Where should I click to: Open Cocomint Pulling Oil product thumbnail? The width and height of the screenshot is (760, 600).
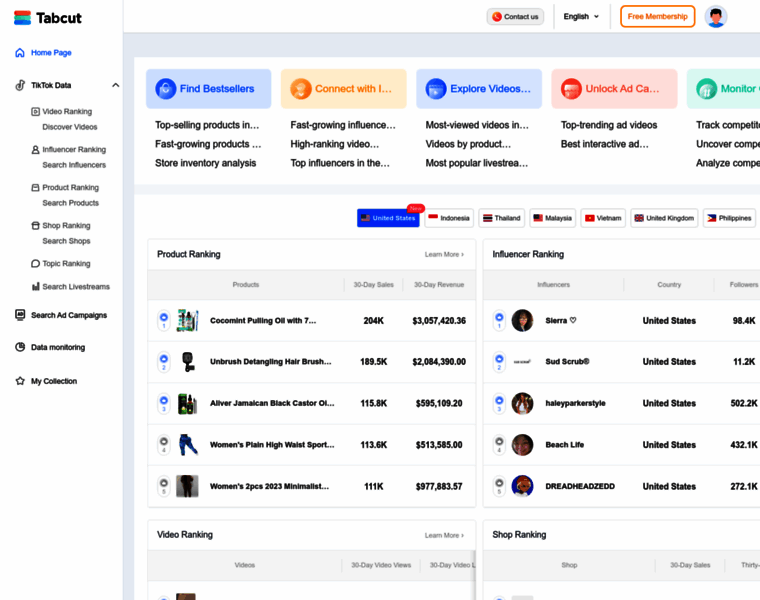point(188,320)
